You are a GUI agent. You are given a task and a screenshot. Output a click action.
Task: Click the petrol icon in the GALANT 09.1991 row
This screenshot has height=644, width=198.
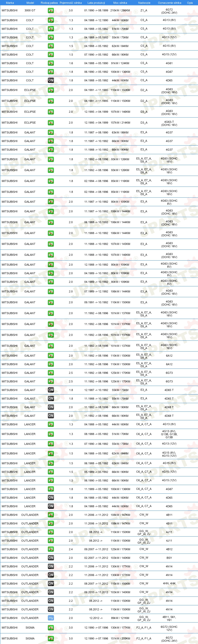51,302
